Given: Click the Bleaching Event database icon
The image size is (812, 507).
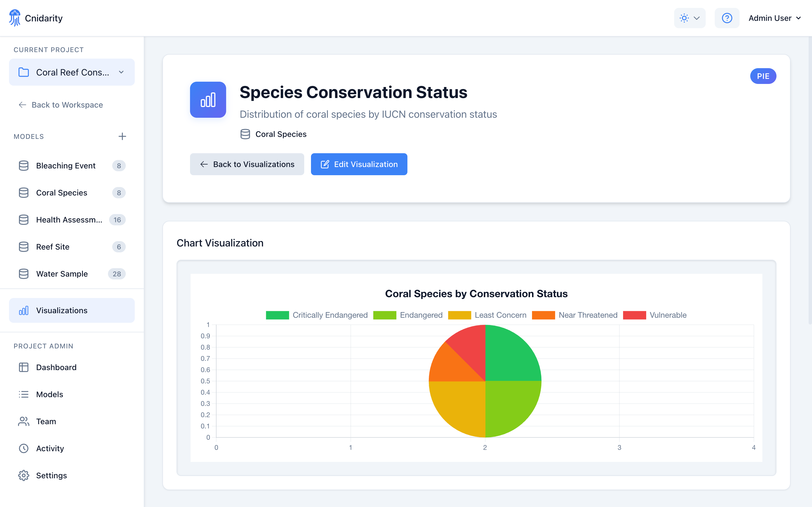Looking at the screenshot, I should (x=23, y=165).
